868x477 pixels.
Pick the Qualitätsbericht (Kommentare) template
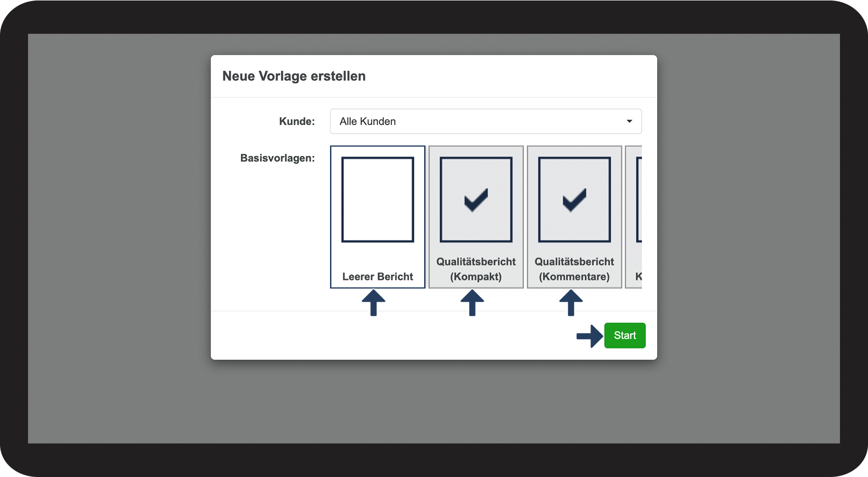[x=574, y=217]
